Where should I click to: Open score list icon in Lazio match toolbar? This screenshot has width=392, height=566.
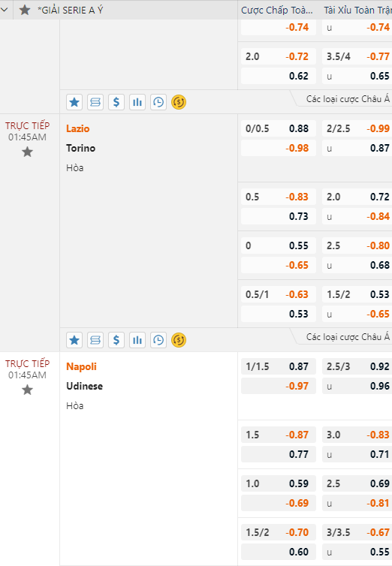click(95, 340)
